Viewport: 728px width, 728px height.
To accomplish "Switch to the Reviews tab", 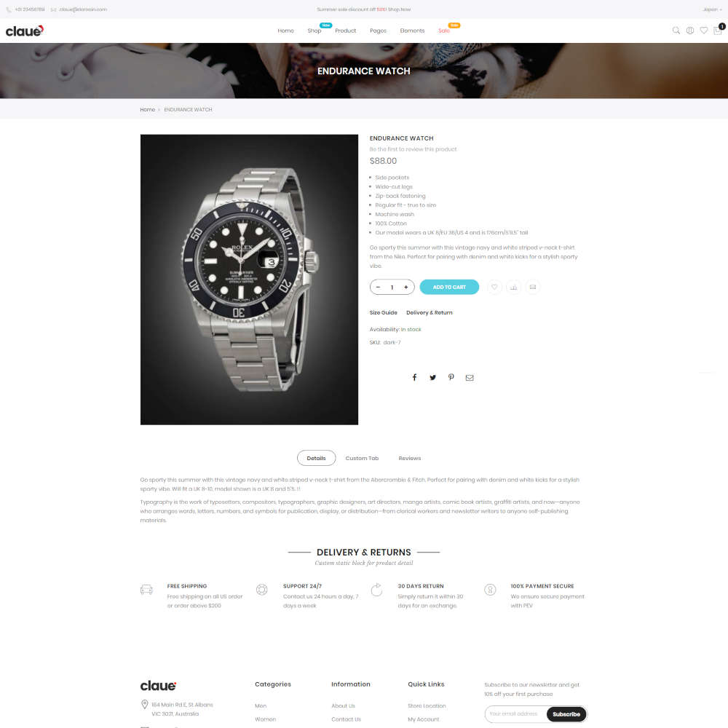I will [x=409, y=458].
